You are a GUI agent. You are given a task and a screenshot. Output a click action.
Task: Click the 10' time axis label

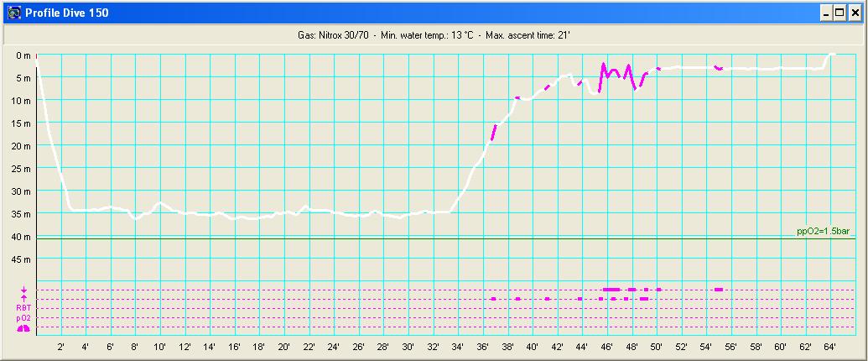160,347
